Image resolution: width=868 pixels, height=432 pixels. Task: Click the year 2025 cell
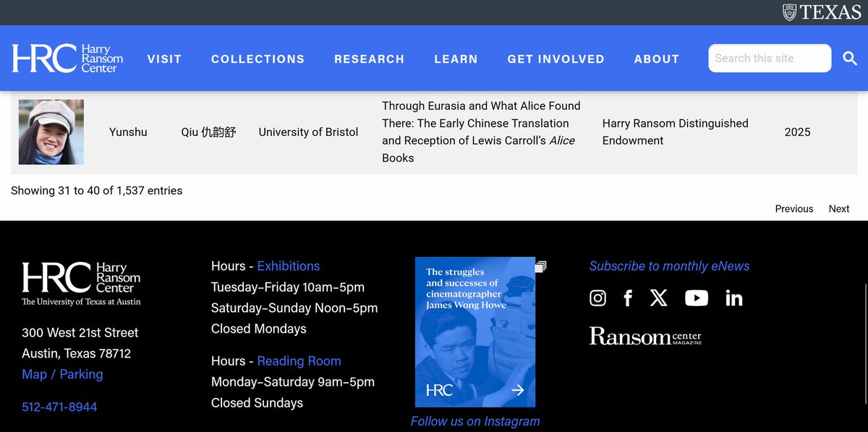[797, 132]
